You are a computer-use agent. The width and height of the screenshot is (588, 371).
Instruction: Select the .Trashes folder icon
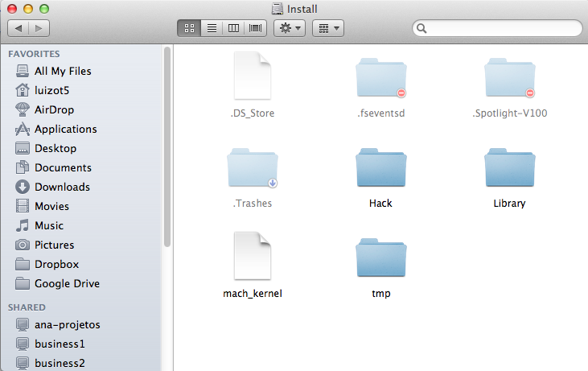pos(253,167)
